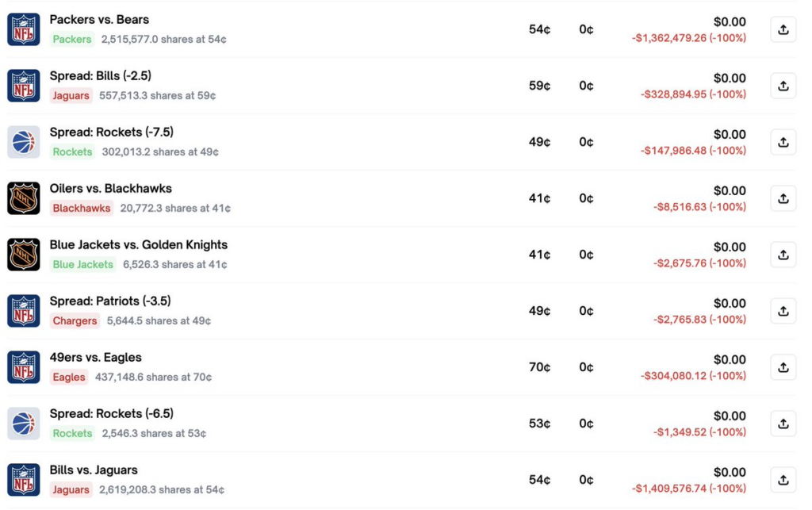Click the NHL icon beside Blue Jackets vs. Golden Knights
812x510 pixels.
(23, 252)
